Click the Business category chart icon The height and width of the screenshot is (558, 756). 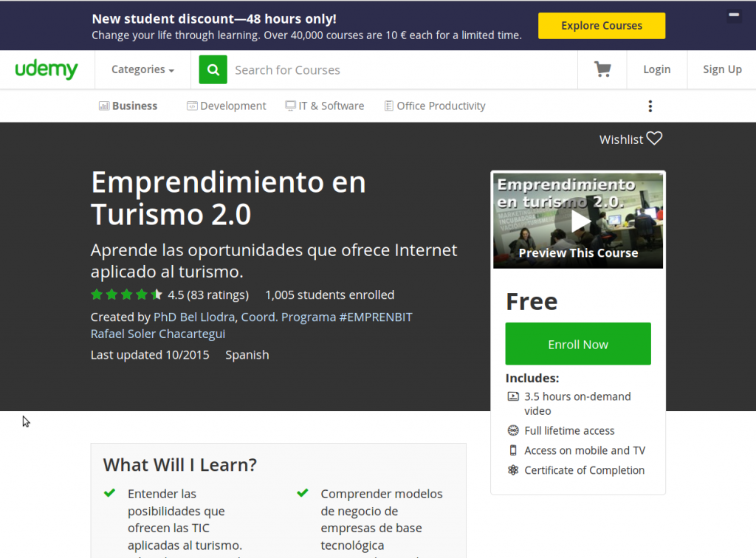click(103, 106)
